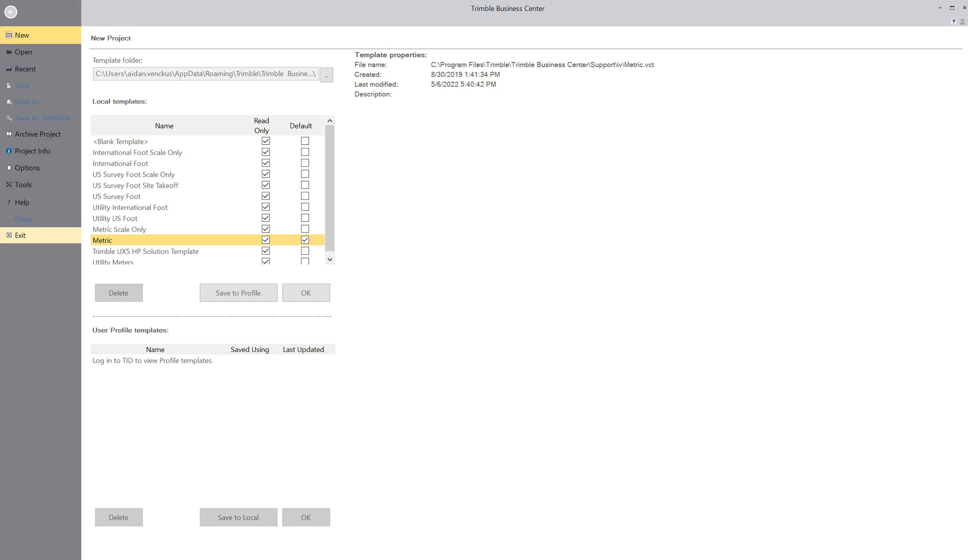Click the Help question icon in sidebar
968x560 pixels.
(x=9, y=202)
